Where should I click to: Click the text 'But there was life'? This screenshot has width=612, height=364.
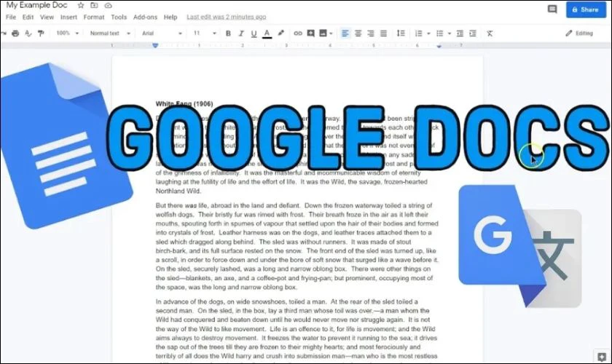click(181, 205)
